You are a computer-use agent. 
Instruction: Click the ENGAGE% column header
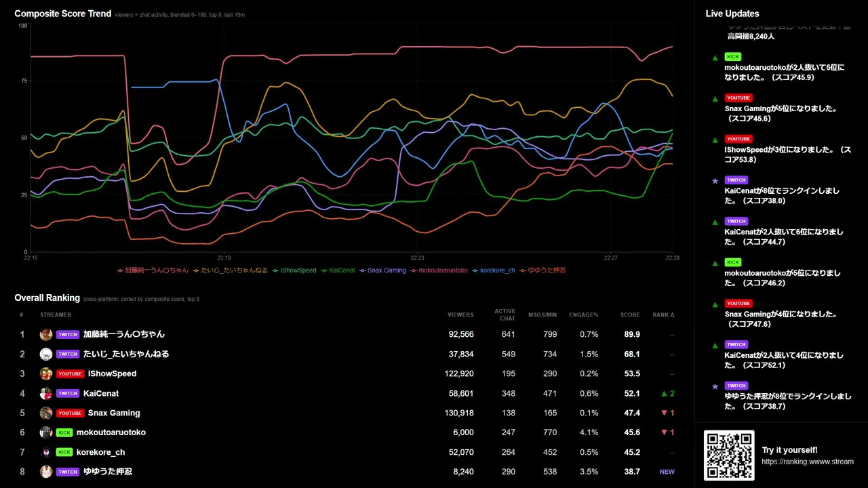point(584,315)
